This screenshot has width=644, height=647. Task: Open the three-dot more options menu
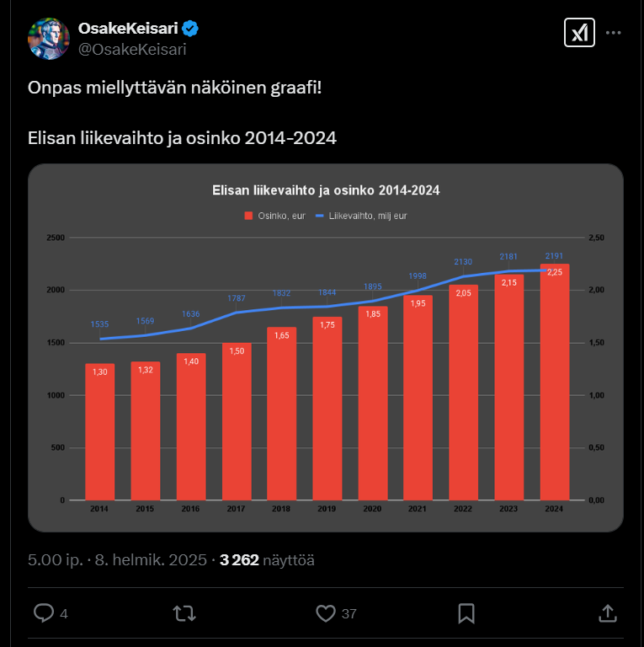point(614,33)
